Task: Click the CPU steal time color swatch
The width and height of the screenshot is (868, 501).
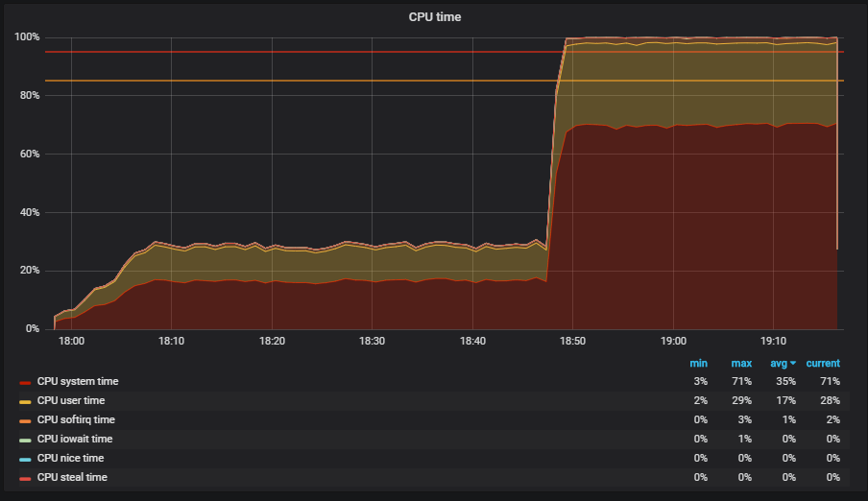Action: (25, 478)
